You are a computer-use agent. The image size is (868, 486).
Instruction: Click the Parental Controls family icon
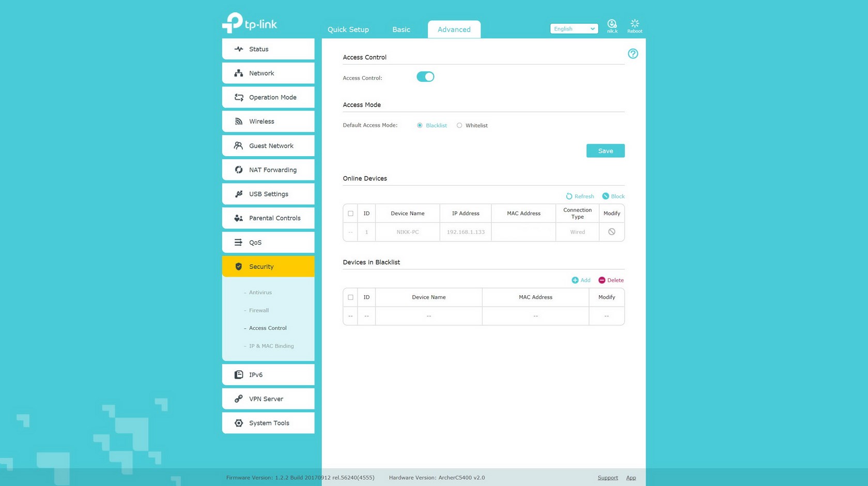coord(239,218)
